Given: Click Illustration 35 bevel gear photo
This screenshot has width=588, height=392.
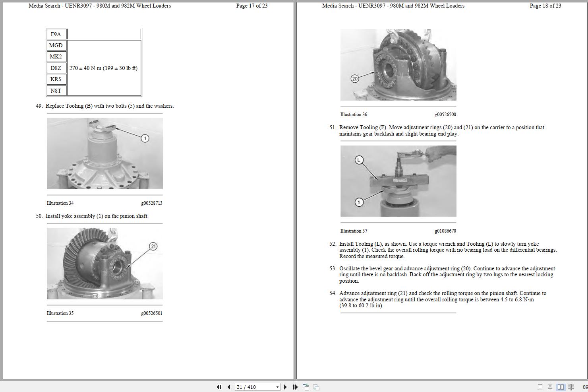Looking at the screenshot, I should [104, 263].
